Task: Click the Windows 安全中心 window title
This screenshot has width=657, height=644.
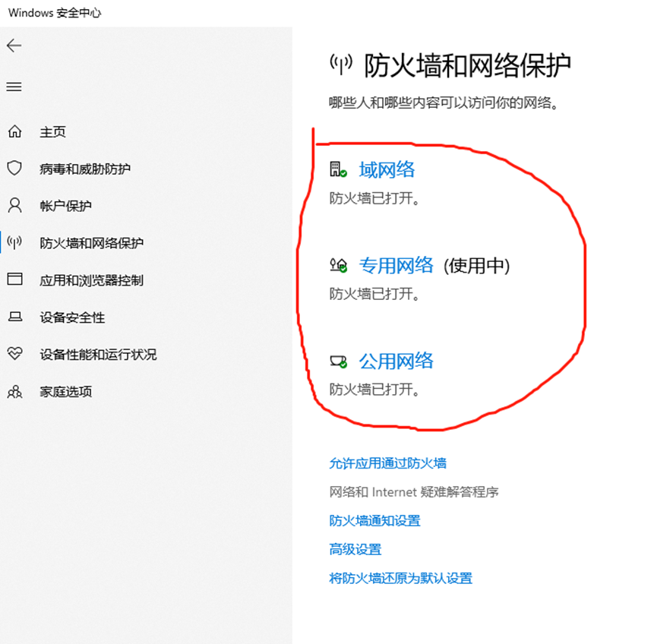Action: coord(55,13)
